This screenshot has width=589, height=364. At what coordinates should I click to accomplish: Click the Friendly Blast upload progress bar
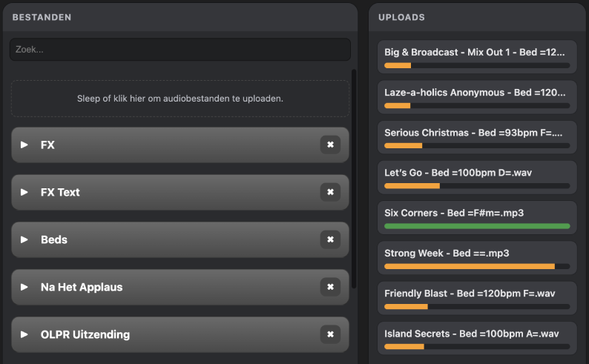coord(477,306)
